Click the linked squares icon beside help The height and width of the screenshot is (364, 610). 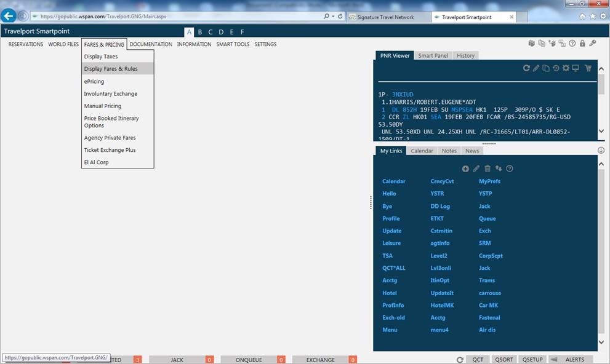click(562, 43)
